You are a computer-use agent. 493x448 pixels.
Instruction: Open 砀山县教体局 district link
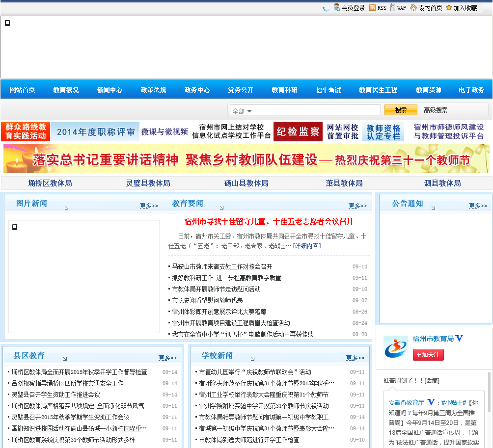(x=246, y=183)
